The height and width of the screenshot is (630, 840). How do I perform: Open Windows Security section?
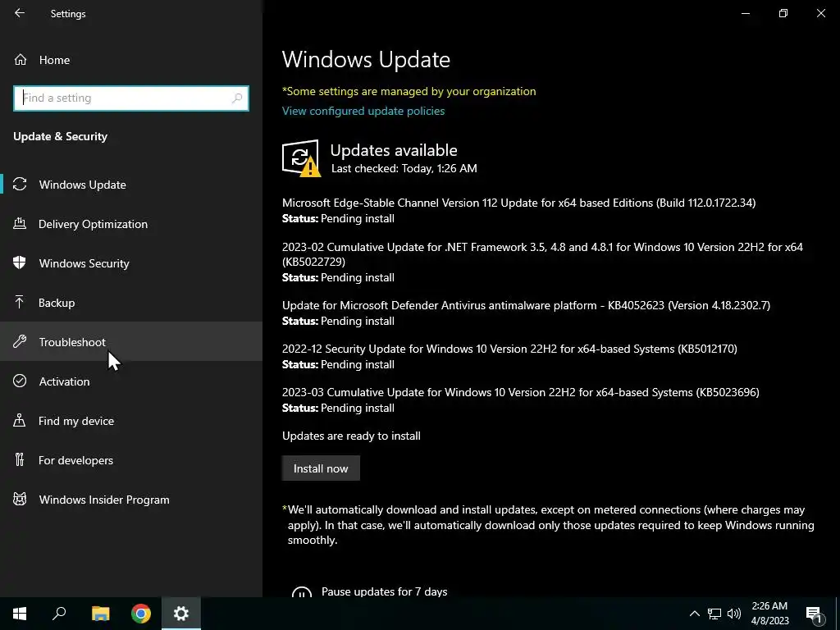click(x=131, y=263)
